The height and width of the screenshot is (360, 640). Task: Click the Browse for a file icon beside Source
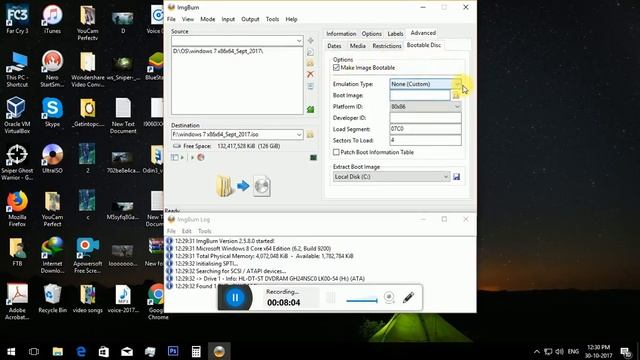311,52
